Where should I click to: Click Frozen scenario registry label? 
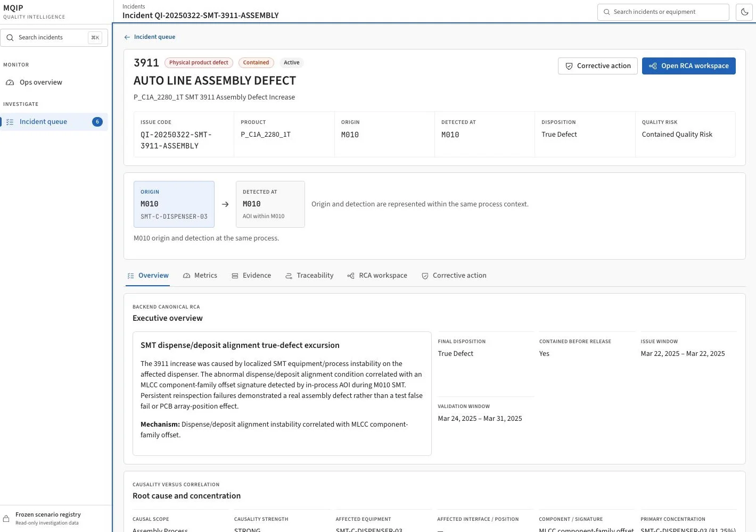(x=48, y=514)
